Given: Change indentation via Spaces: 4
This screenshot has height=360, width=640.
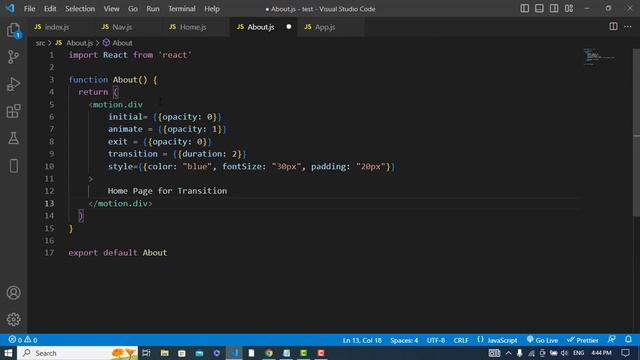Looking at the screenshot, I should (404, 340).
